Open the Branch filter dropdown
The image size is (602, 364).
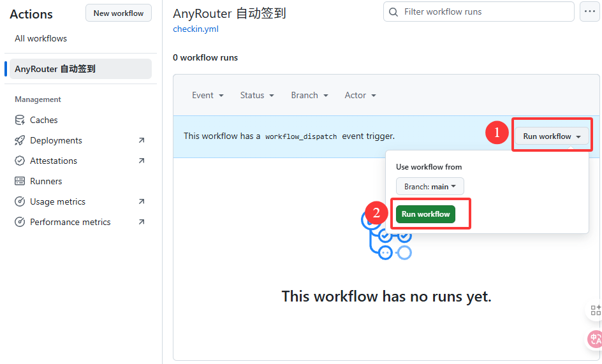click(x=309, y=95)
